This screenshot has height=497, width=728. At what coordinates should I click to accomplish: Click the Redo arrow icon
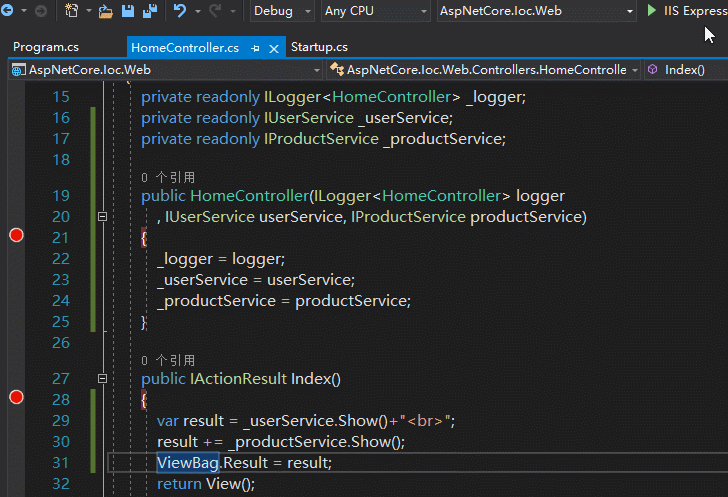coord(215,11)
